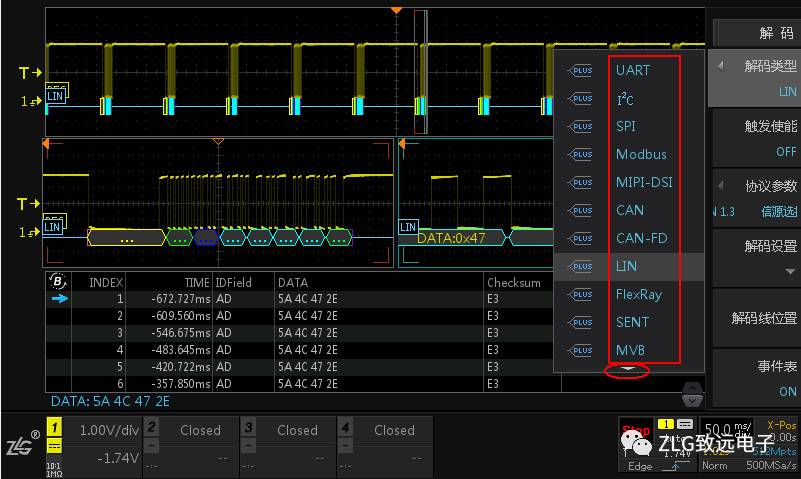The width and height of the screenshot is (801, 479).
Task: Click the DATA:0x47 decoded frame
Action: (x=451, y=237)
